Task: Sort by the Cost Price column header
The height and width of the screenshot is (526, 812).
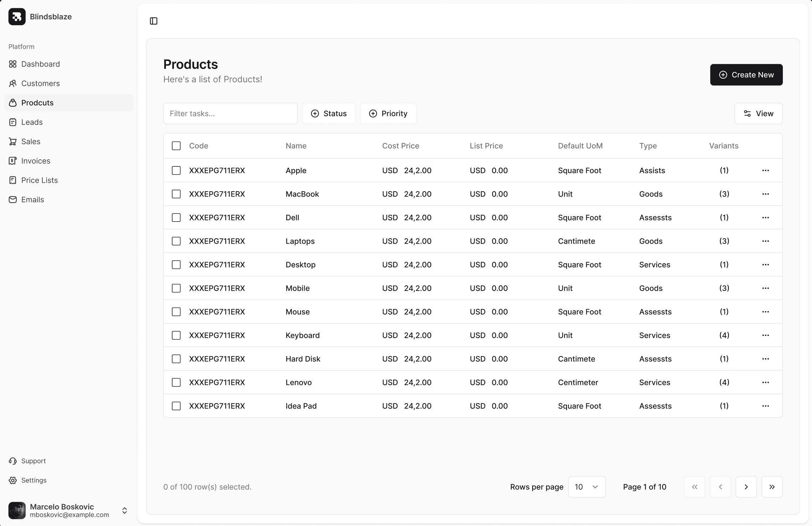Action: tap(400, 146)
